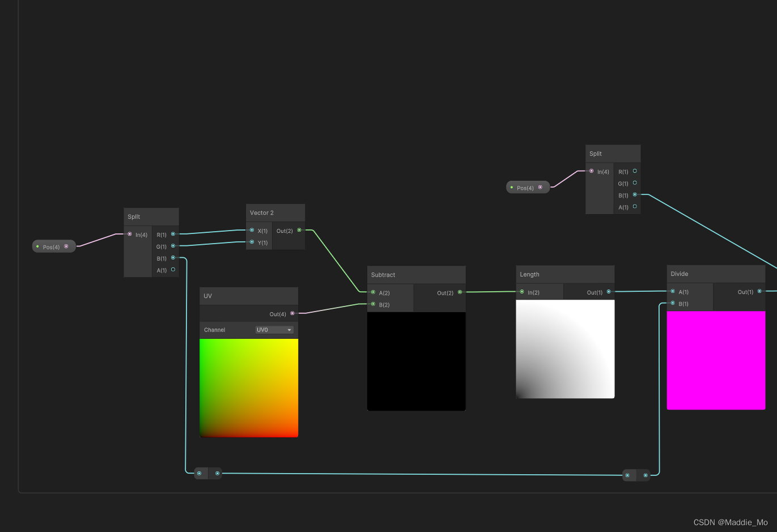
Task: Click the A(1) input port on Divide
Action: tap(673, 291)
